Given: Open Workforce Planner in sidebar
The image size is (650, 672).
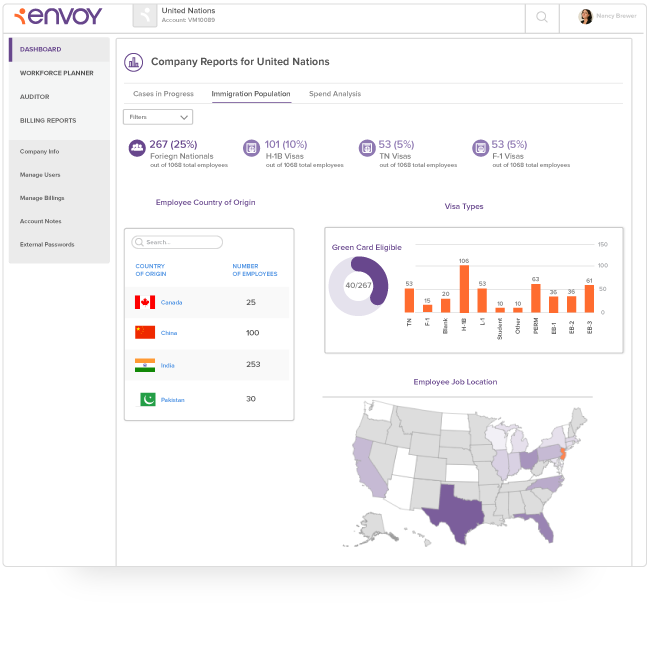Looking at the screenshot, I should point(57,73).
